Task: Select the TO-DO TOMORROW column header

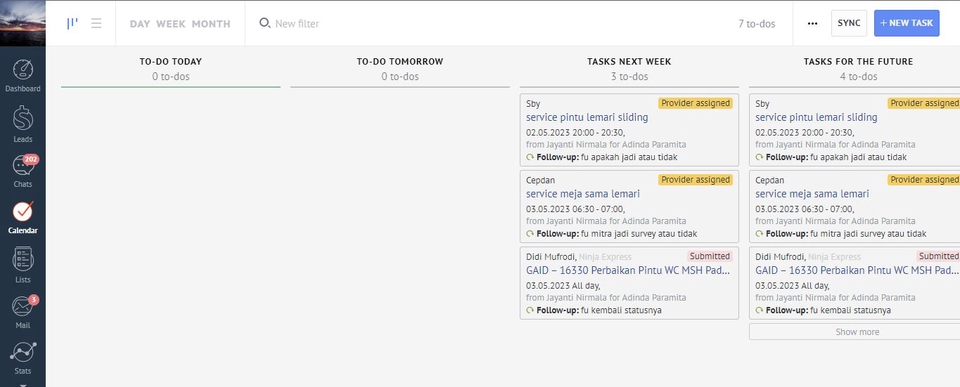Action: point(400,61)
